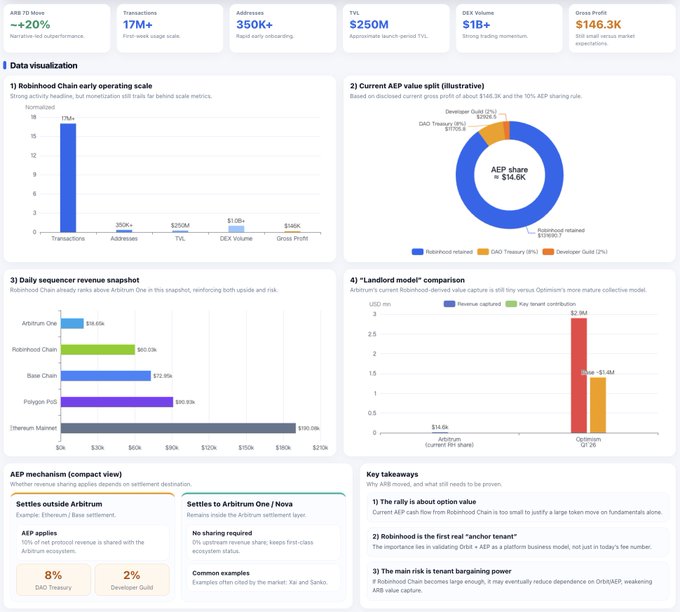This screenshot has height=612, width=680.
Task: Open the Addresses 350K+ metric card
Action: [283, 28]
